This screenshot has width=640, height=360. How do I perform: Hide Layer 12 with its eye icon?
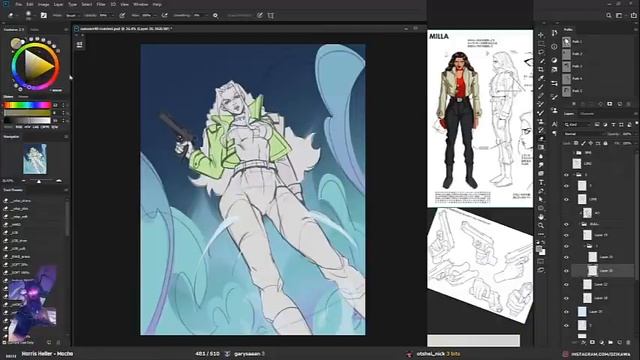(x=566, y=284)
